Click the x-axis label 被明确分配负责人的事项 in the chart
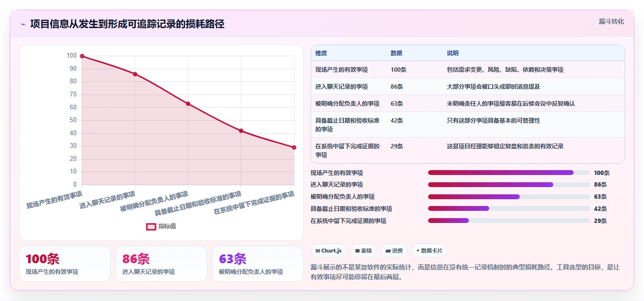 coord(154,202)
